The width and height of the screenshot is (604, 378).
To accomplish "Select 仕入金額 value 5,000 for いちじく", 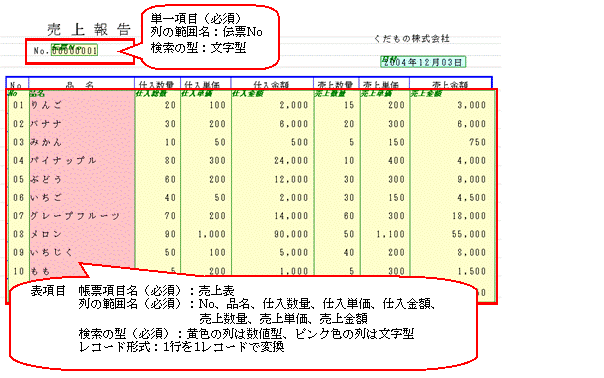I will (x=294, y=252).
